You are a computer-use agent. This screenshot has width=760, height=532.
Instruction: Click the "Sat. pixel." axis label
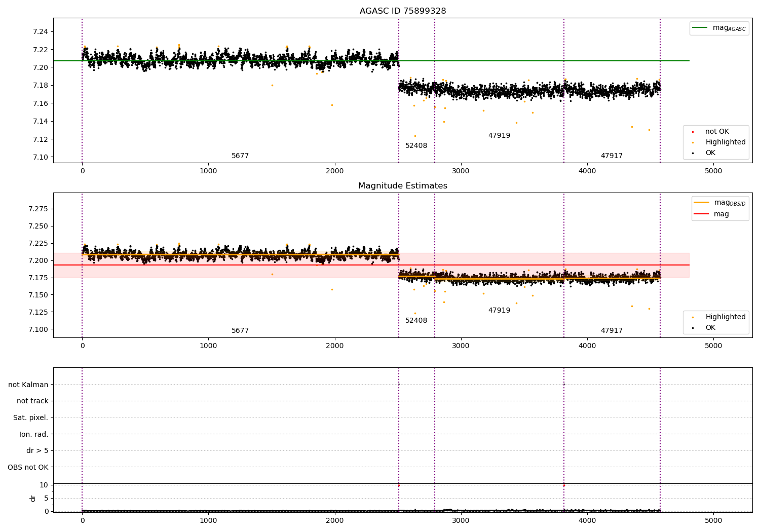point(30,418)
